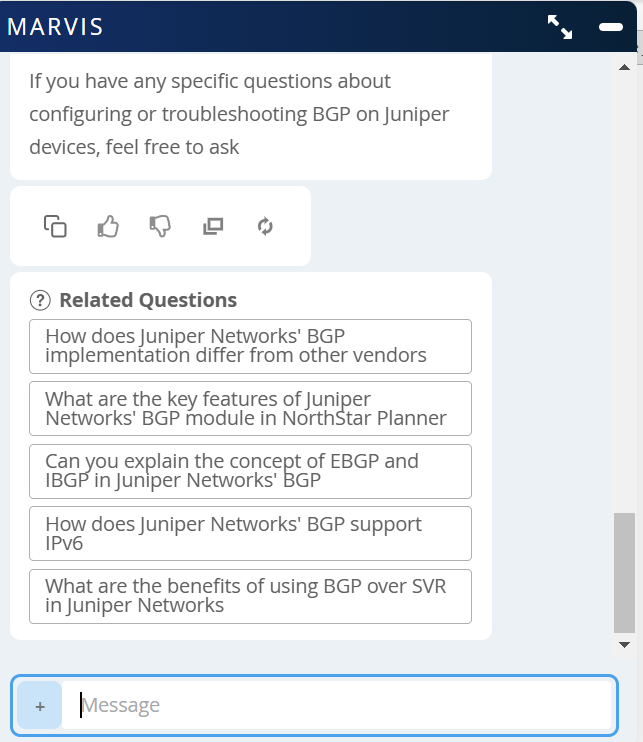The width and height of the screenshot is (643, 742).
Task: Select the BGP IPv6 support question
Action: [x=250, y=533]
